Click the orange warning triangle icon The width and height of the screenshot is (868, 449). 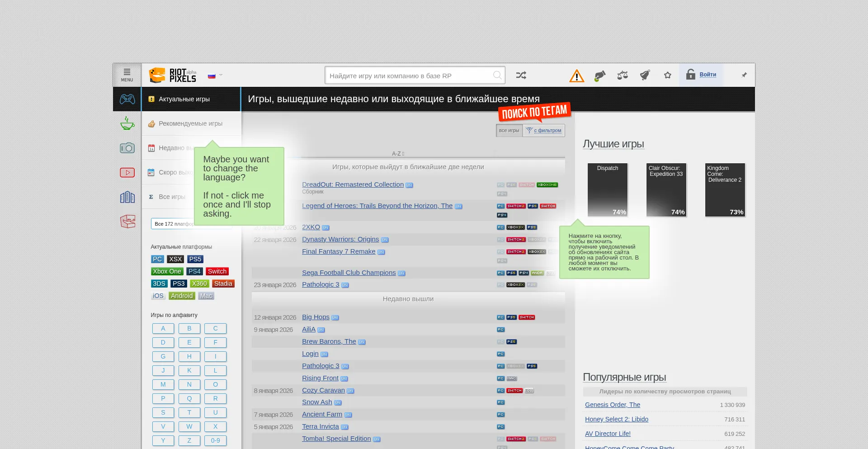click(576, 76)
